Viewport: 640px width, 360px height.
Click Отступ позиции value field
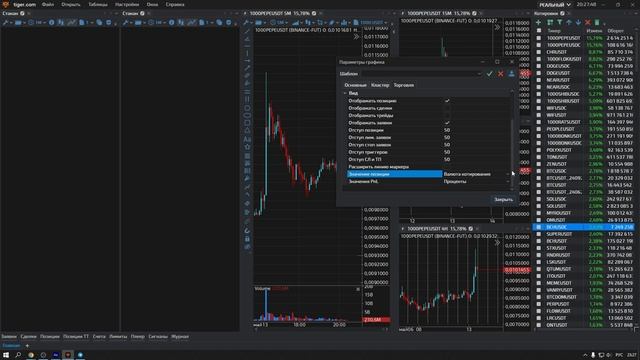[x=476, y=130]
